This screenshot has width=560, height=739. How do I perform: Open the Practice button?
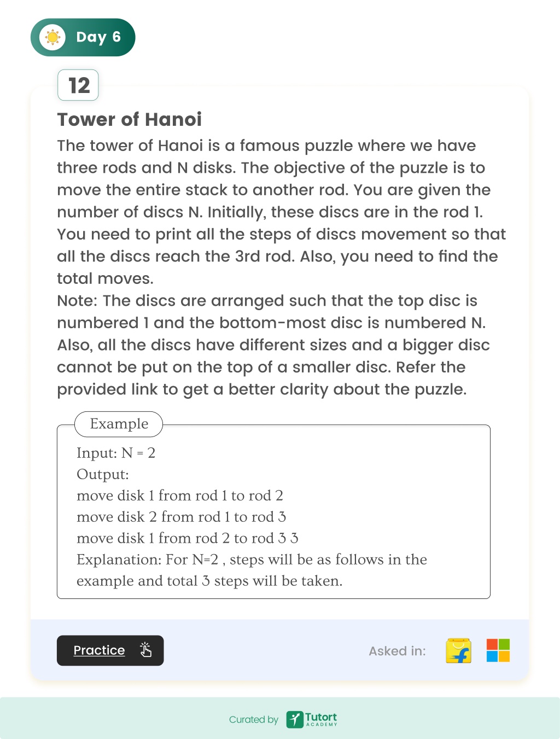[x=110, y=650]
